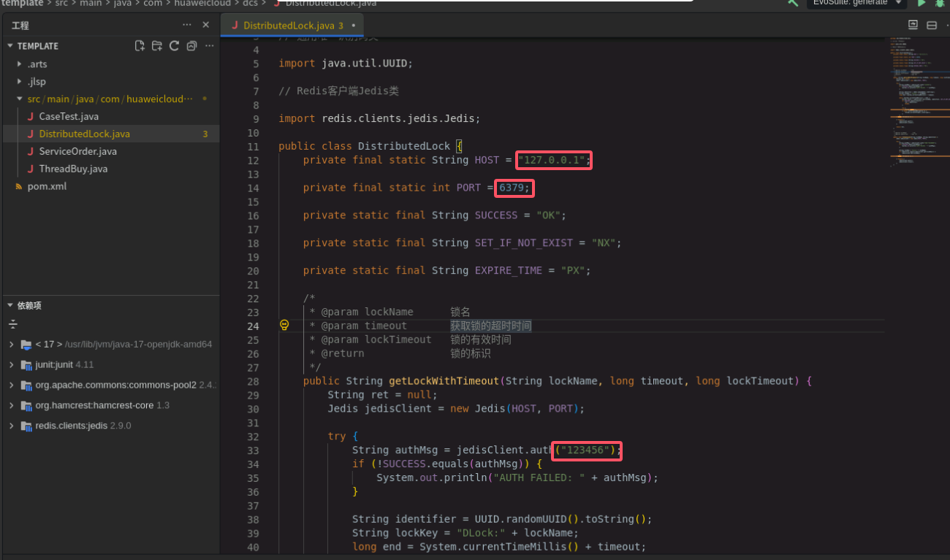Click the code minimap on the right
The width and height of the screenshot is (950, 560).
click(919, 102)
